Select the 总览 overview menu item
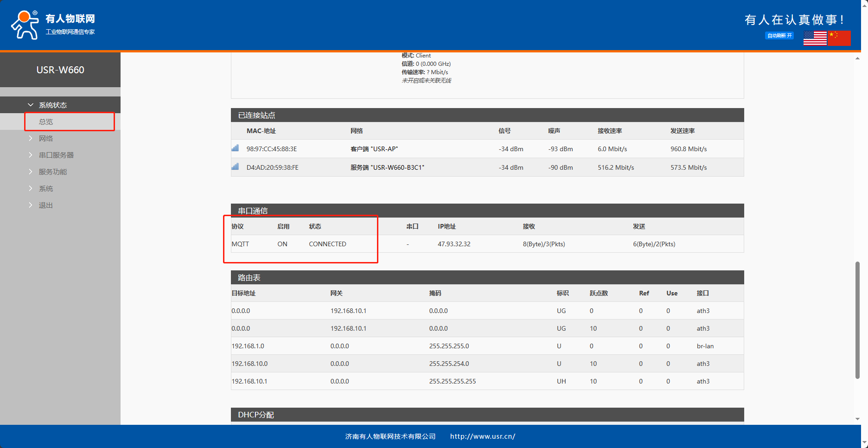 (x=46, y=122)
